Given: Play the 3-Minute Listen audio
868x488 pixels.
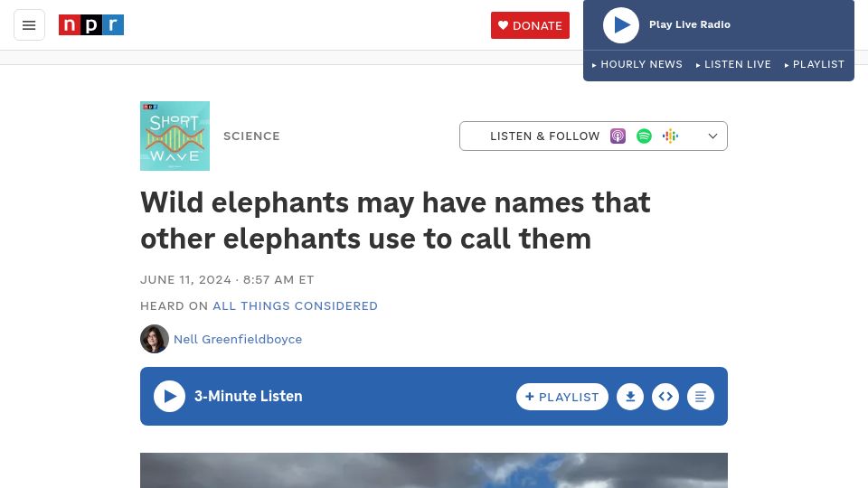Looking at the screenshot, I should [169, 396].
